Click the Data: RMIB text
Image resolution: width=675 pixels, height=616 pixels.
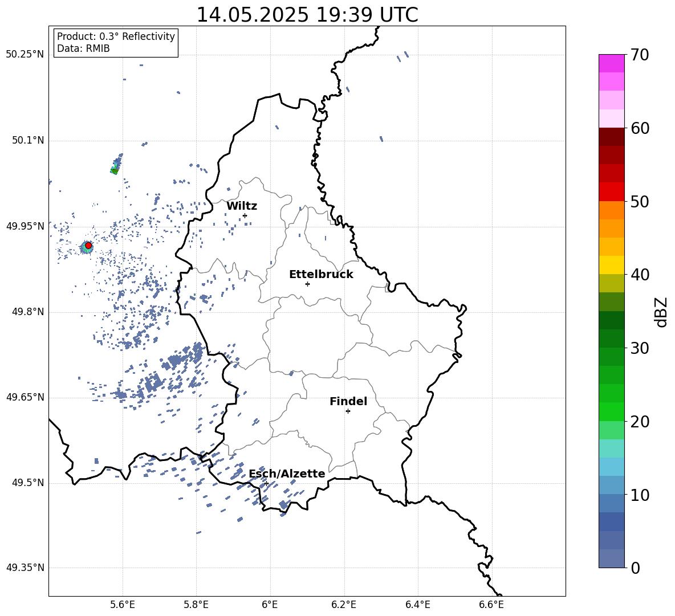83,48
